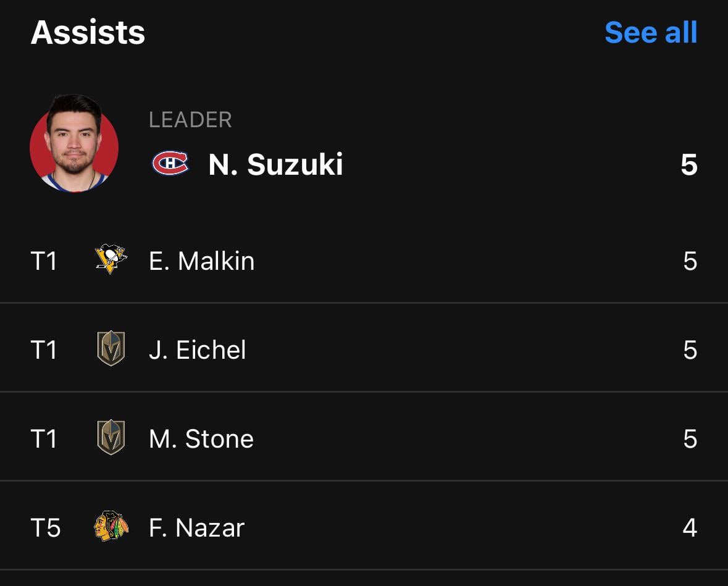Viewport: 728px width, 586px height.
Task: Open the See all assists list
Action: tap(651, 33)
